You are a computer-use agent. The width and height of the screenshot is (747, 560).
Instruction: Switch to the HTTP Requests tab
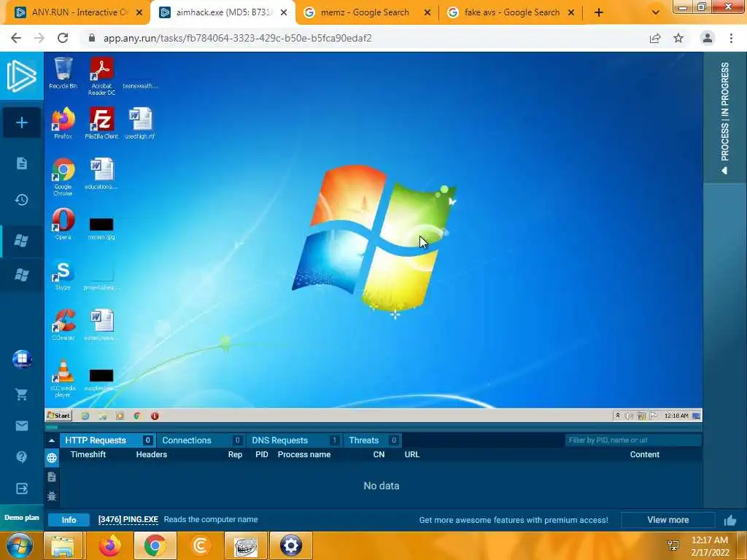107,440
